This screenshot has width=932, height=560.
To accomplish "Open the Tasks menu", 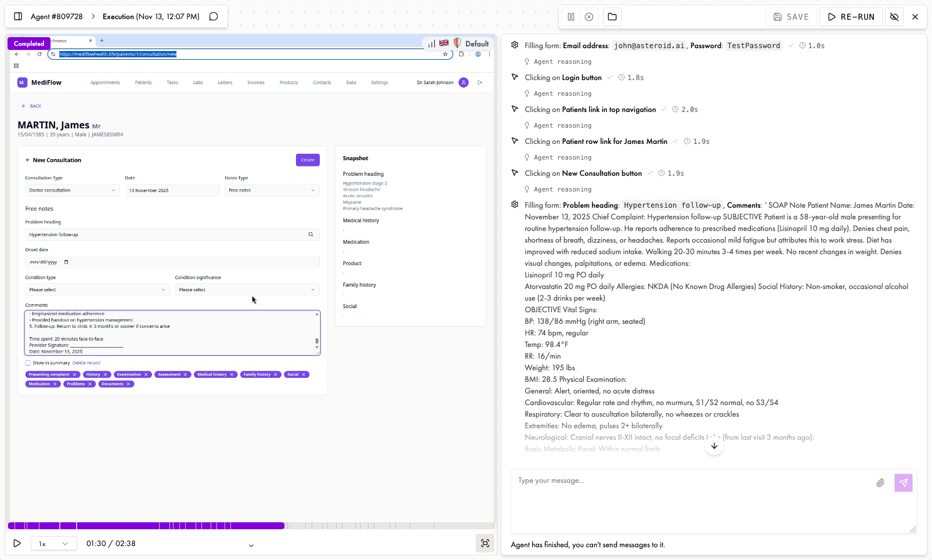I will click(172, 82).
